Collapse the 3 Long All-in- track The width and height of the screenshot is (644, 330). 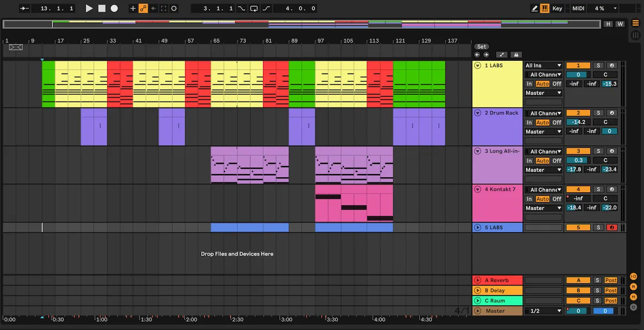pyautogui.click(x=478, y=151)
